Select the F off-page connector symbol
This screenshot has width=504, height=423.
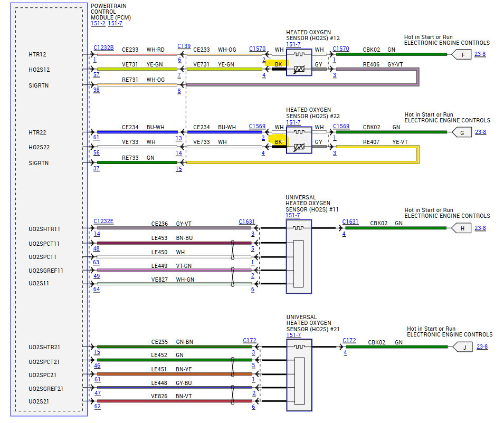(x=461, y=54)
